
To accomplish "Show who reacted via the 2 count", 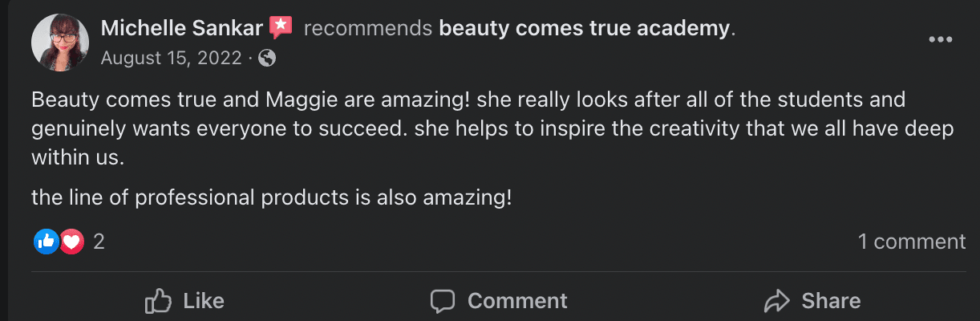I will coord(99,241).
